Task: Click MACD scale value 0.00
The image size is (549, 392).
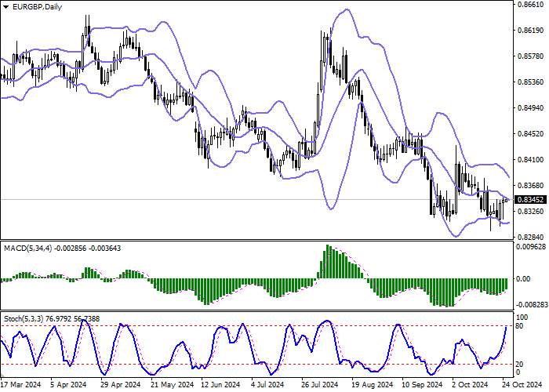Action: tap(523, 279)
